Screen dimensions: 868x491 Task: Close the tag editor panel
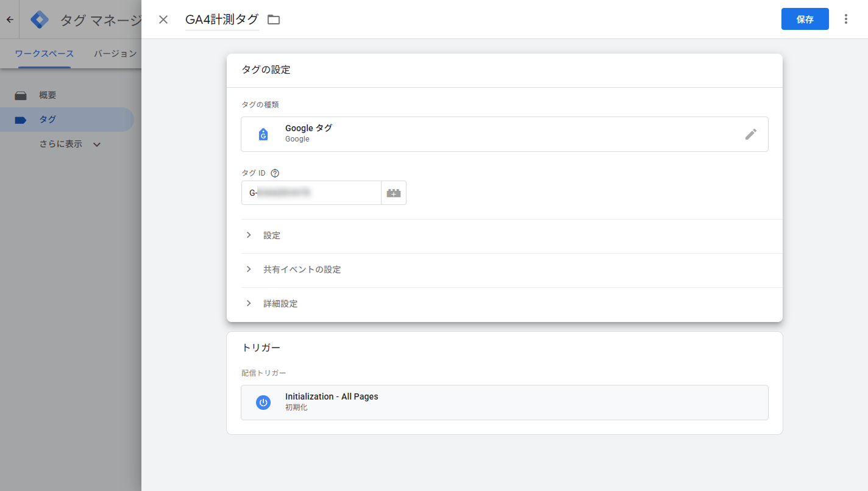pyautogui.click(x=163, y=20)
